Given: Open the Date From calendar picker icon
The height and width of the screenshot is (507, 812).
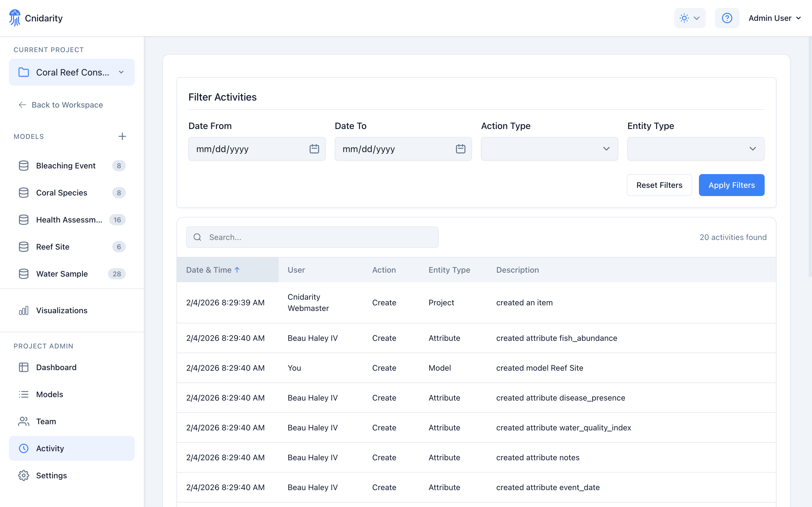Looking at the screenshot, I should coord(314,148).
